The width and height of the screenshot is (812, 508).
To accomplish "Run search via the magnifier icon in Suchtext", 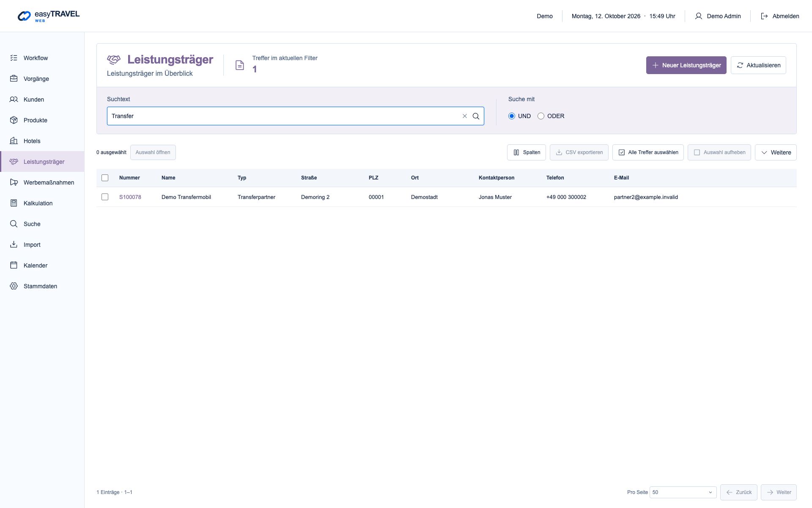I will coord(476,116).
